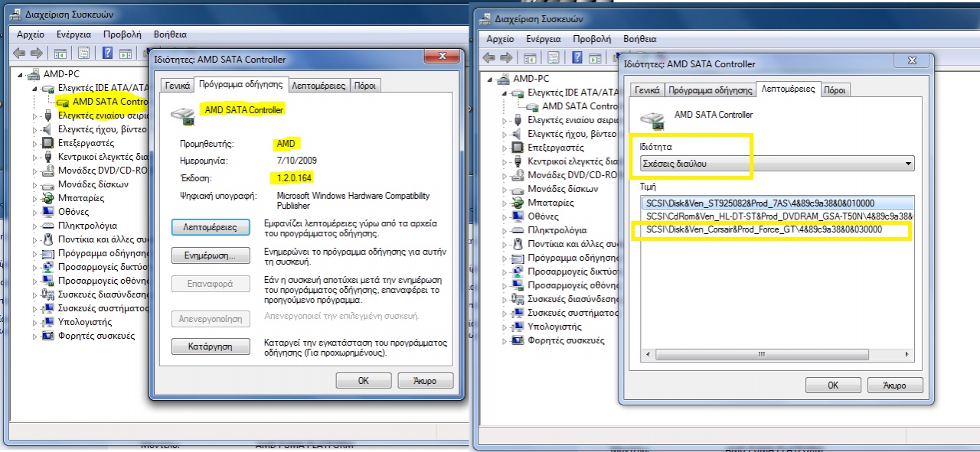This screenshot has width=980, height=452.
Task: Click show/hide console tree icon in right window toolbar
Action: click(x=530, y=57)
